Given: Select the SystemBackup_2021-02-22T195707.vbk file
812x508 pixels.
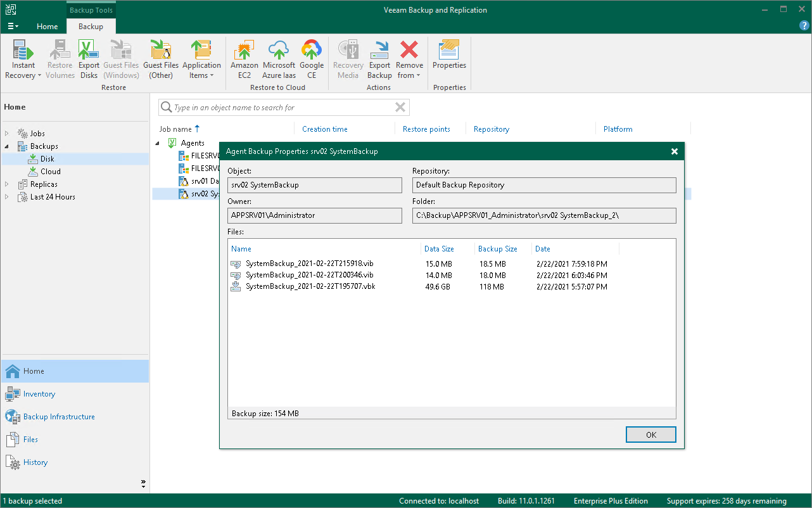Looking at the screenshot, I should pyautogui.click(x=310, y=286).
